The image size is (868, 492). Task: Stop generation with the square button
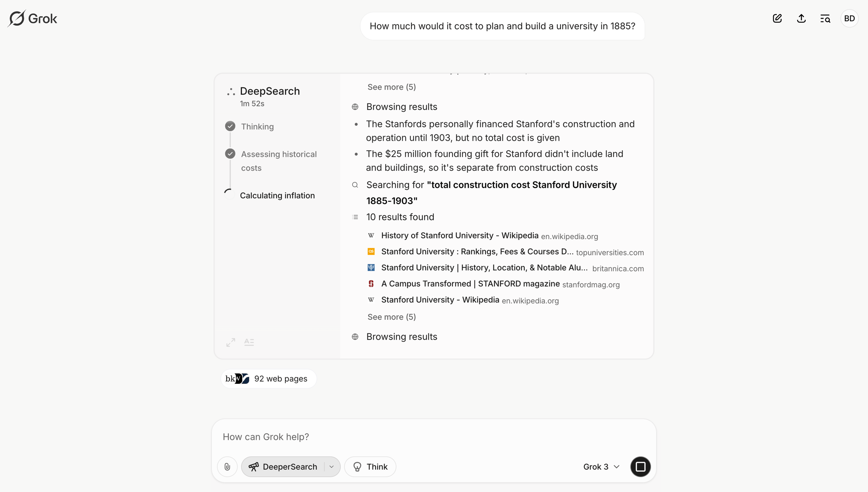[641, 467]
